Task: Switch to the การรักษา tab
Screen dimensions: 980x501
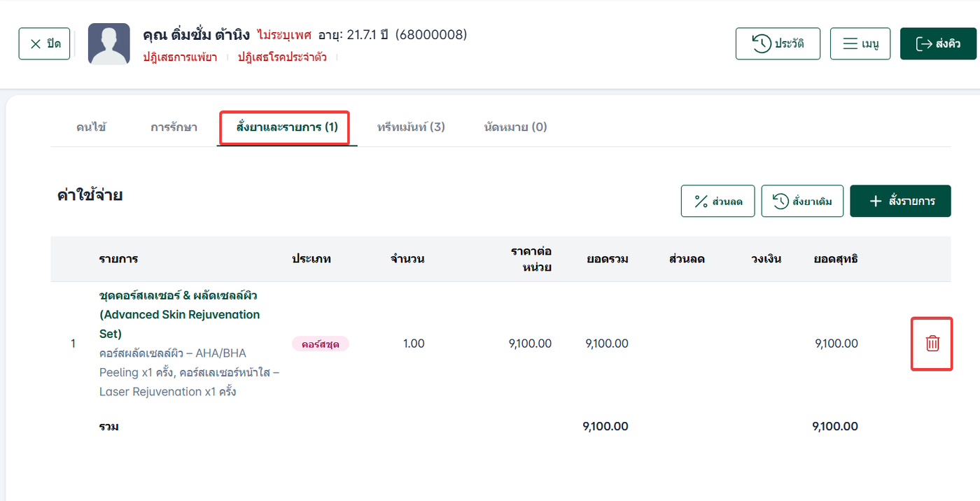Action: click(174, 127)
